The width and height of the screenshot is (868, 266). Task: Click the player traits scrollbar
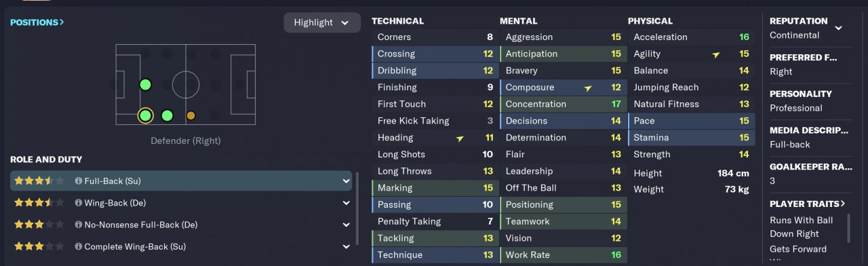coord(848,227)
